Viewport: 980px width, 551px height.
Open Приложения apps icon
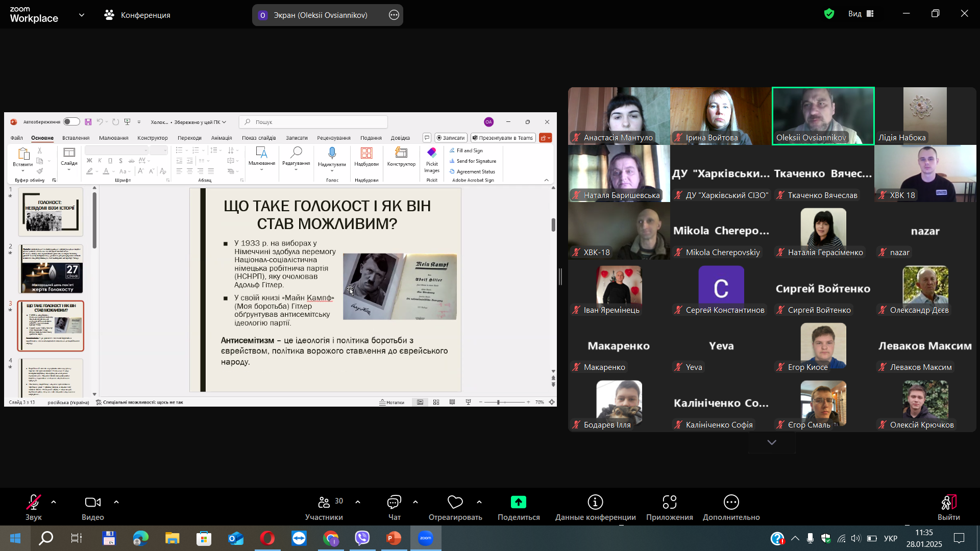[x=669, y=503]
